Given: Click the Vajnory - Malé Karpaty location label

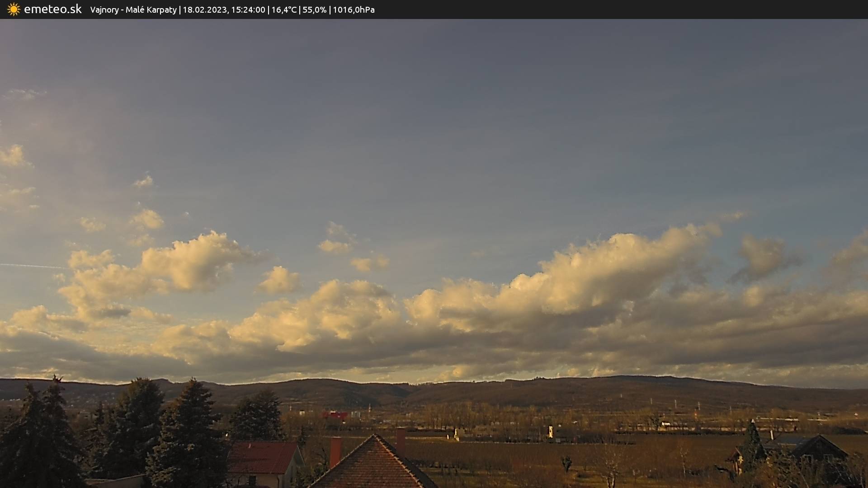Looking at the screenshot, I should coord(133,10).
